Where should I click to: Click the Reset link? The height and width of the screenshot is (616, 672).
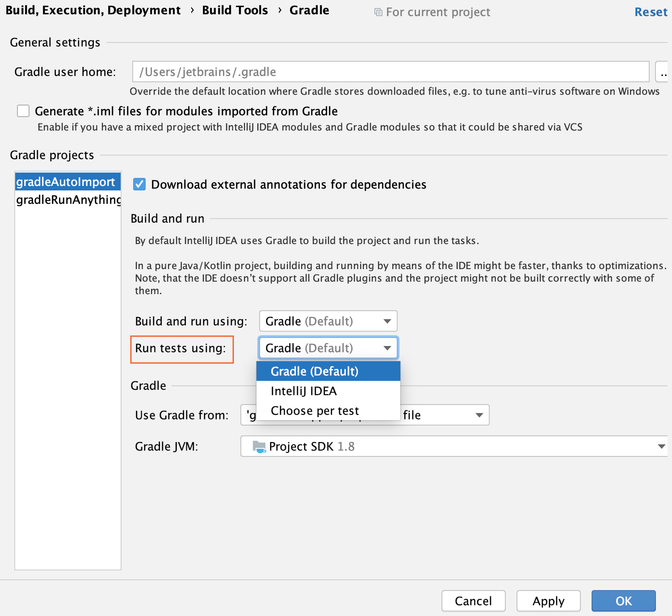651,12
